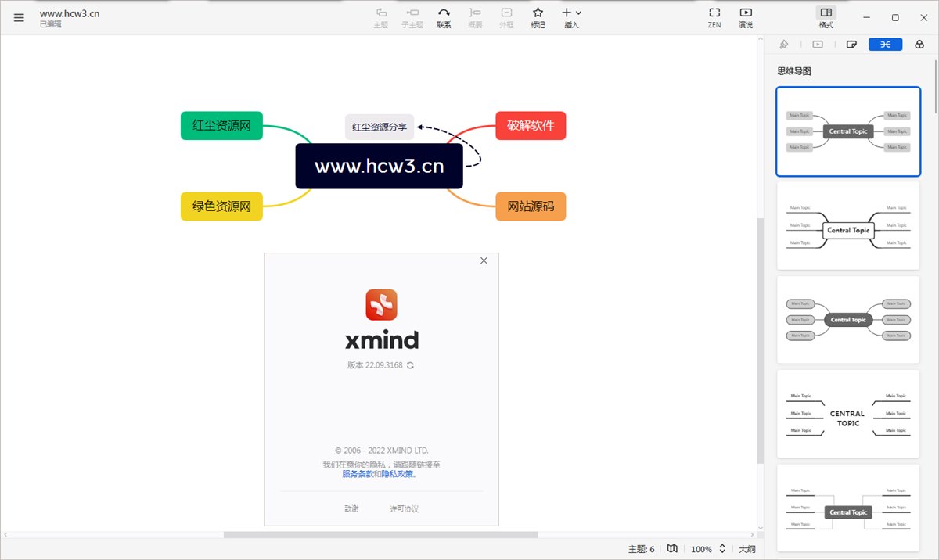Image resolution: width=939 pixels, height=560 pixels.
Task: Enter ZEN fullscreen mode
Action: pos(714,17)
